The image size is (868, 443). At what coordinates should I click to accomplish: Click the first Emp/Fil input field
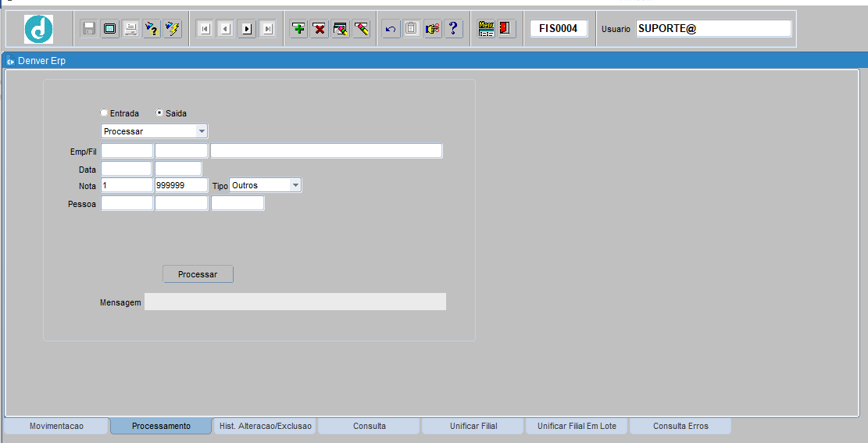pos(127,151)
